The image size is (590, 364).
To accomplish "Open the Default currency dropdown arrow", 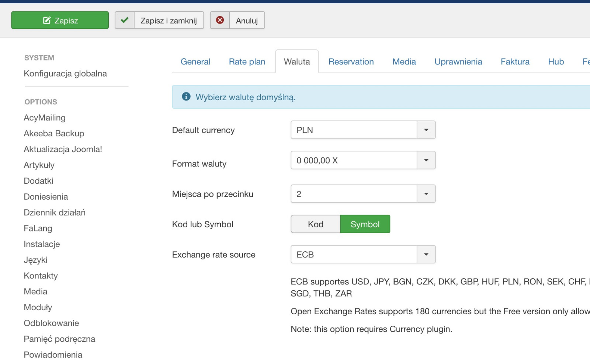I will tap(426, 130).
